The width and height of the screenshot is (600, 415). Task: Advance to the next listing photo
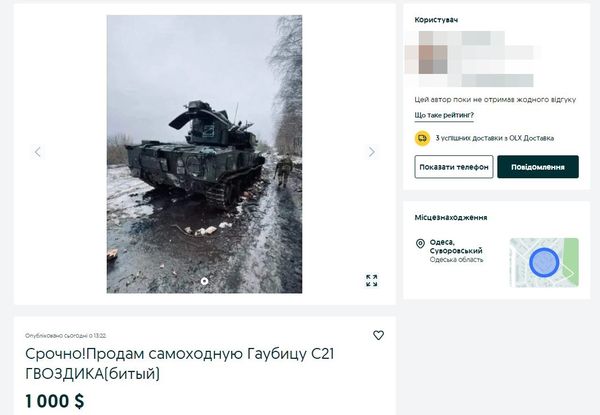[x=372, y=152]
